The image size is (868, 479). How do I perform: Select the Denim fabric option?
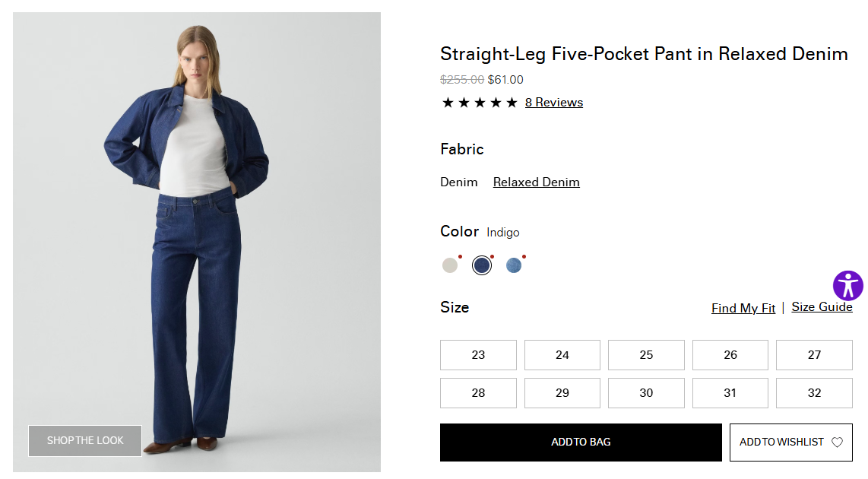point(459,182)
